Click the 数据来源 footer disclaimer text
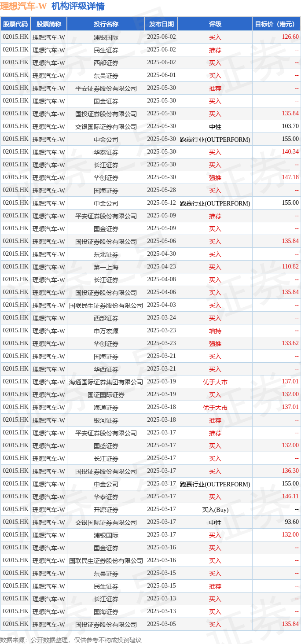This screenshot has height=644, width=301. pos(71,640)
